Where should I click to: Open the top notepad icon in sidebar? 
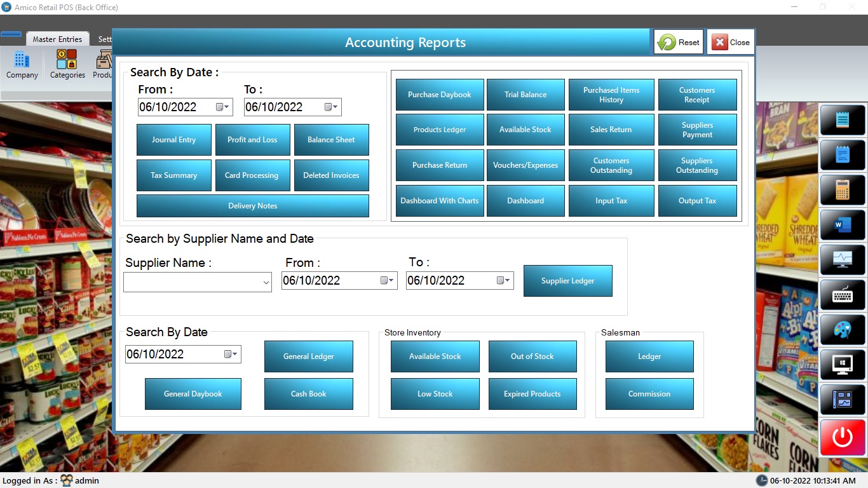(843, 120)
